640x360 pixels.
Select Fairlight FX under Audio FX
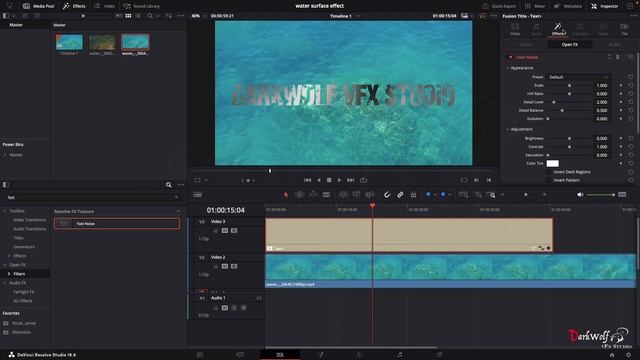[x=24, y=292]
